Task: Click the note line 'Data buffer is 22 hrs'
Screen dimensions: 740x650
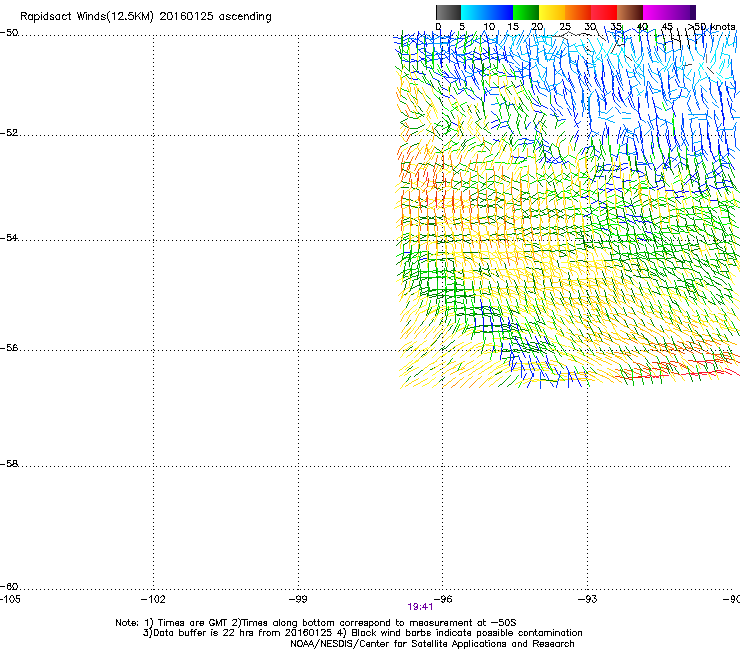Action: (363, 633)
